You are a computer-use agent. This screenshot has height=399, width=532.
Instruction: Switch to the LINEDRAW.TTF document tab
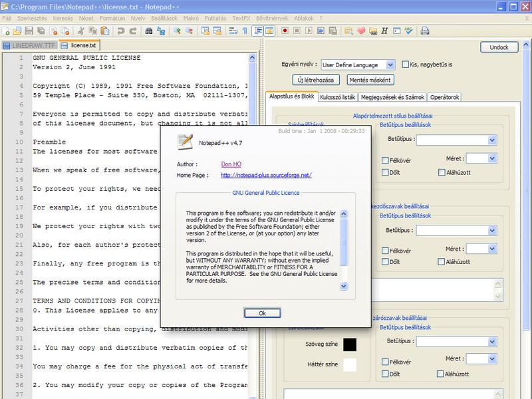point(29,45)
